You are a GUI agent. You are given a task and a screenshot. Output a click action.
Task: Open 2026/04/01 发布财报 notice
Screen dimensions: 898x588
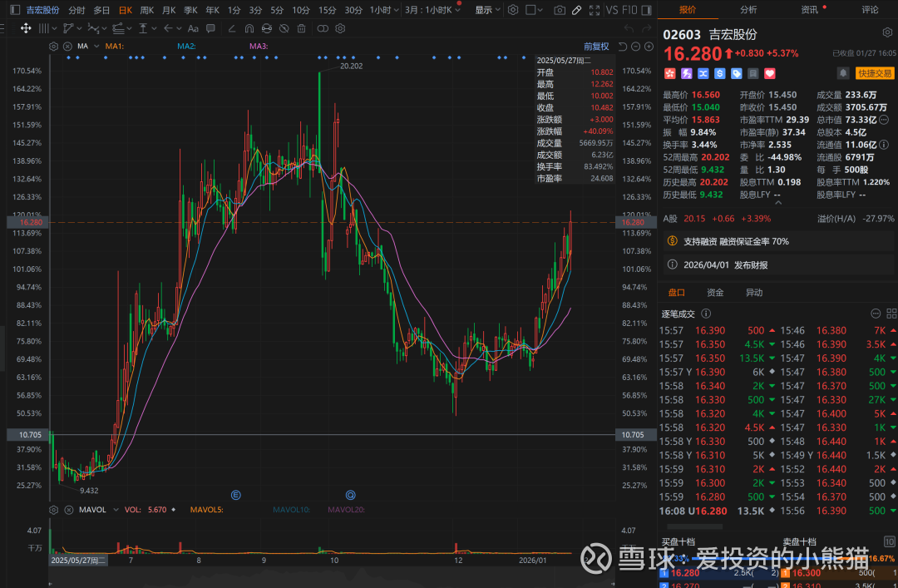[x=779, y=264]
